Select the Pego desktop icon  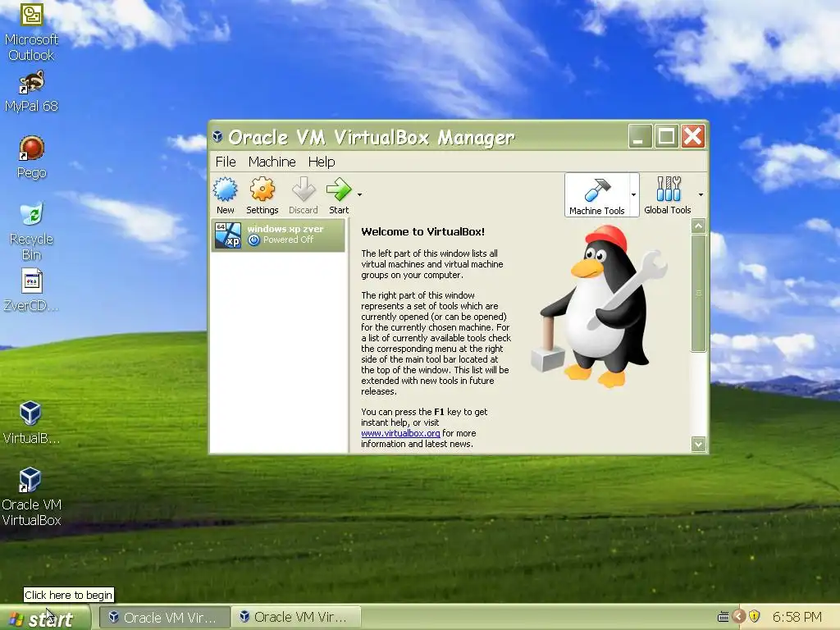tap(31, 157)
